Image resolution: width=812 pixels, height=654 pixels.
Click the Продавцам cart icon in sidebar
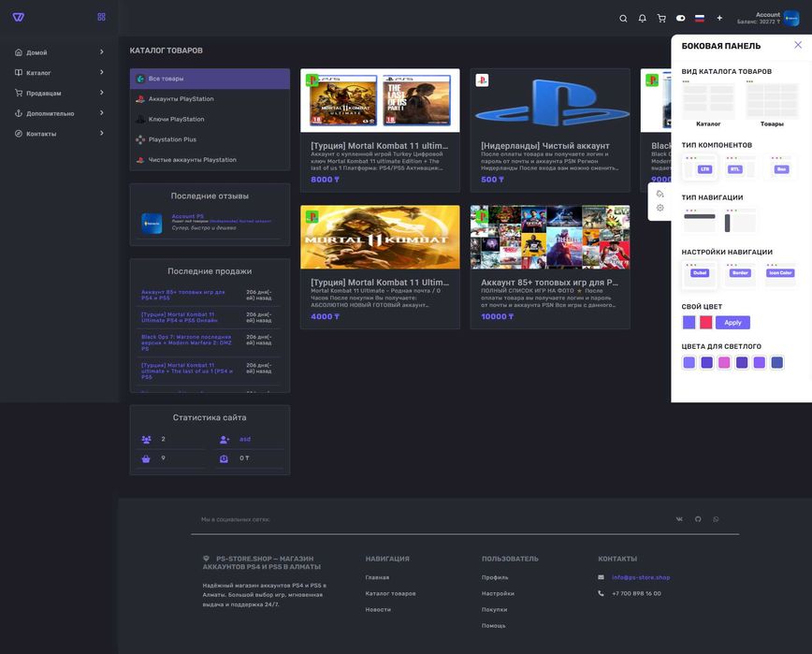coord(19,93)
